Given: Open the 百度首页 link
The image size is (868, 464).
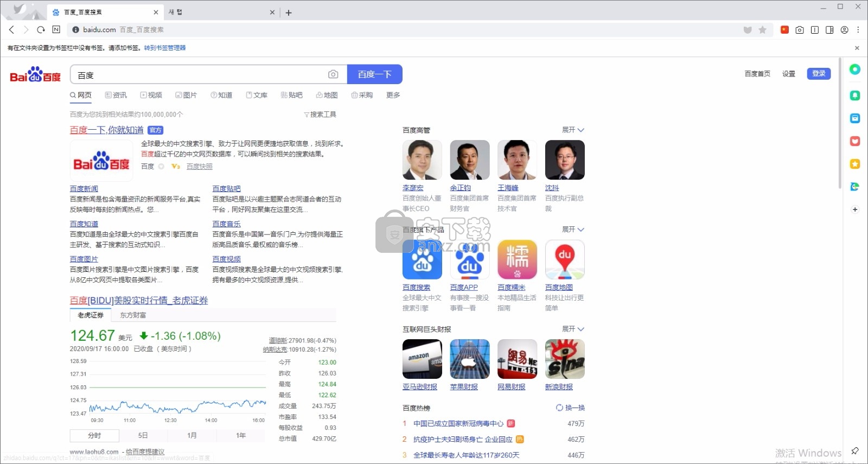Looking at the screenshot, I should tap(757, 74).
